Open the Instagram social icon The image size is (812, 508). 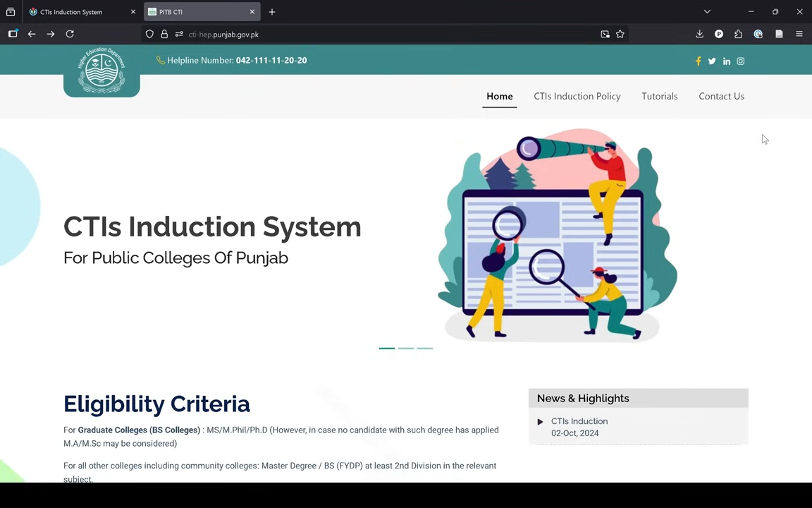(740, 61)
